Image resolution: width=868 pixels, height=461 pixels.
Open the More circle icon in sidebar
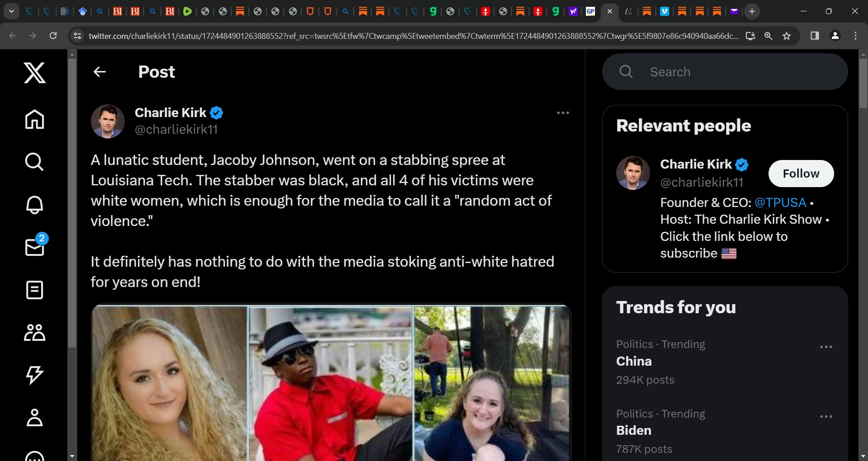coord(35,456)
